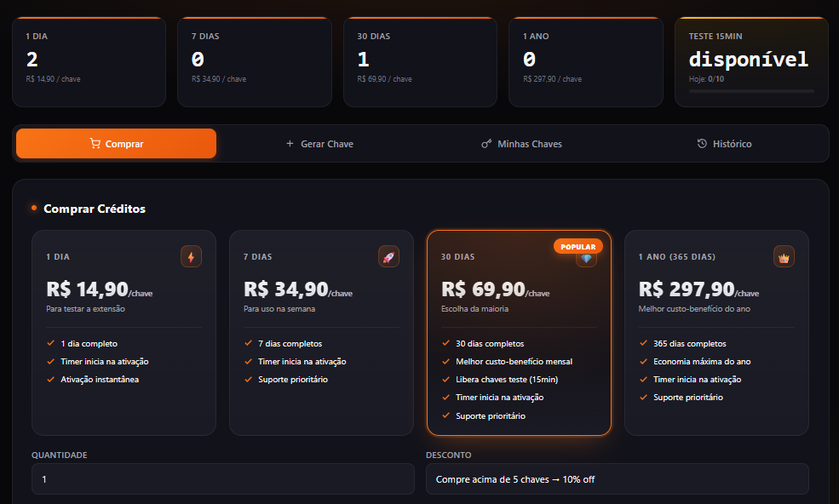Click "Libera chaves teste (15min)" feature text
The height and width of the screenshot is (504, 839).
pyautogui.click(x=507, y=380)
